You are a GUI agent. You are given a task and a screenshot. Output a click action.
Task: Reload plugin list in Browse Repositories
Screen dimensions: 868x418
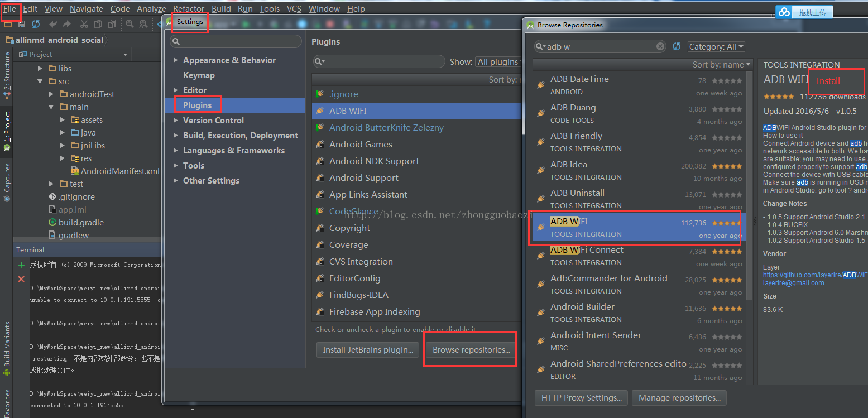677,46
